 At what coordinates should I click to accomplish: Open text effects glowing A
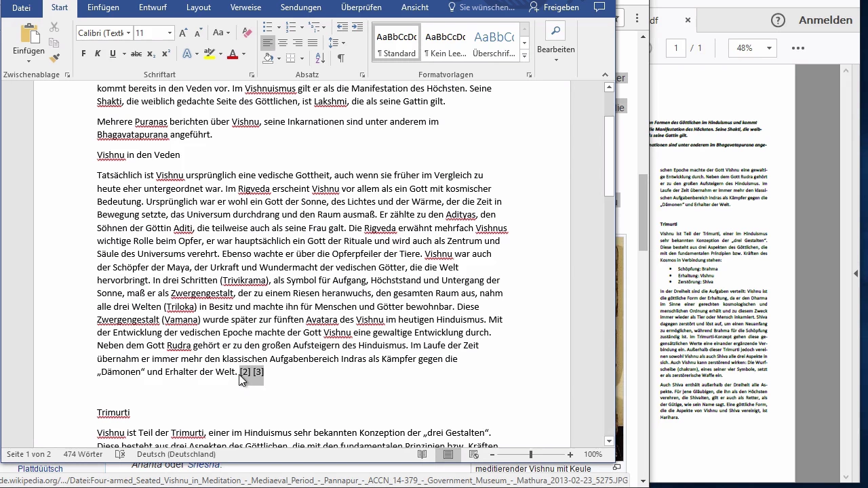click(x=188, y=54)
